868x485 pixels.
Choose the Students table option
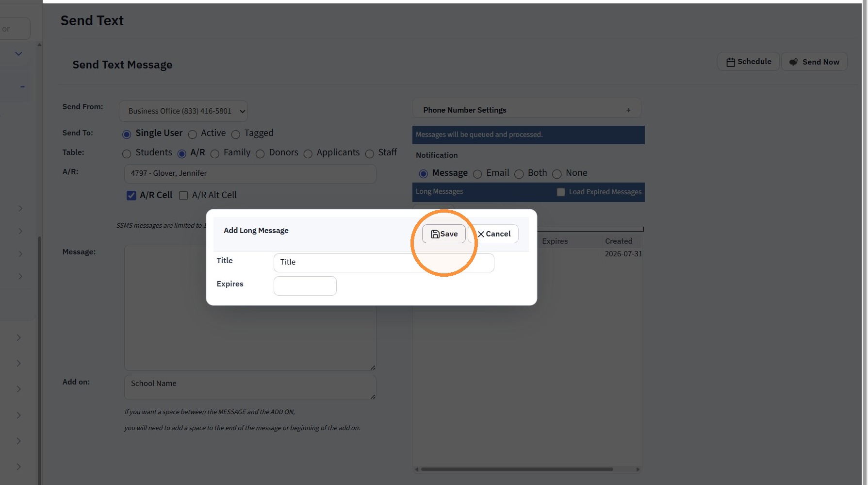[x=127, y=154]
